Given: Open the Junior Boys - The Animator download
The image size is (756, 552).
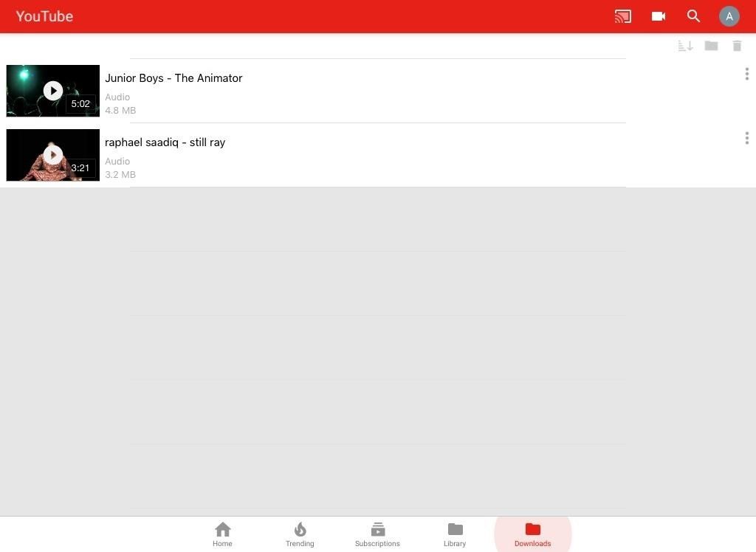Looking at the screenshot, I should point(173,77).
